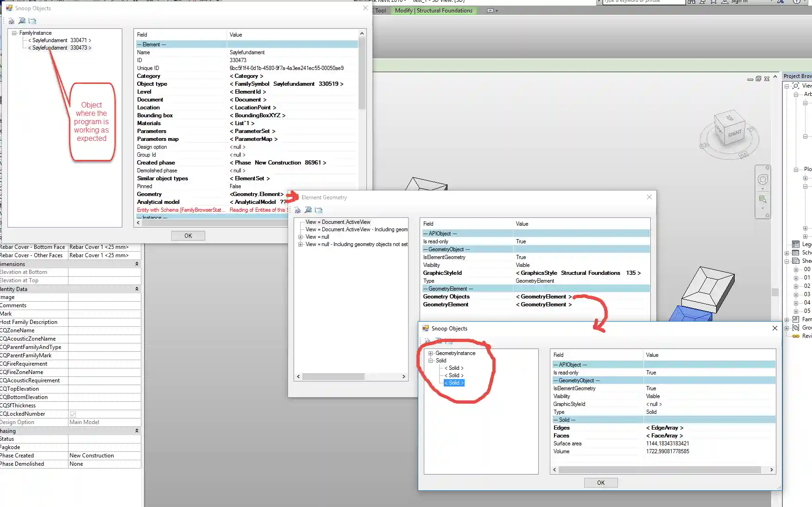Viewport: 812px width, 507px height.
Task: Select the Søylefundament 330471 tree item
Action: pyautogui.click(x=58, y=40)
